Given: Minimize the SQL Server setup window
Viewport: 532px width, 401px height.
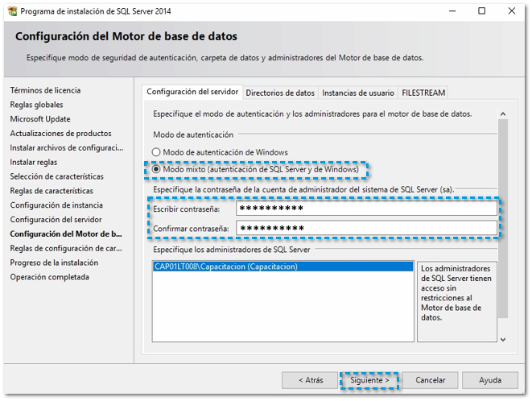Looking at the screenshot, I should coord(452,11).
